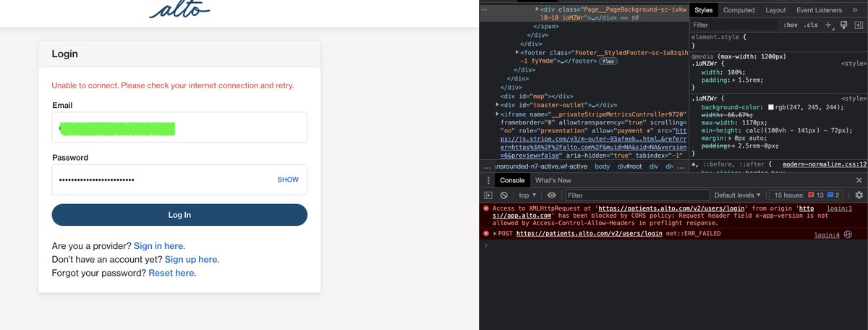Focus the Styles Filter box

tap(733, 25)
